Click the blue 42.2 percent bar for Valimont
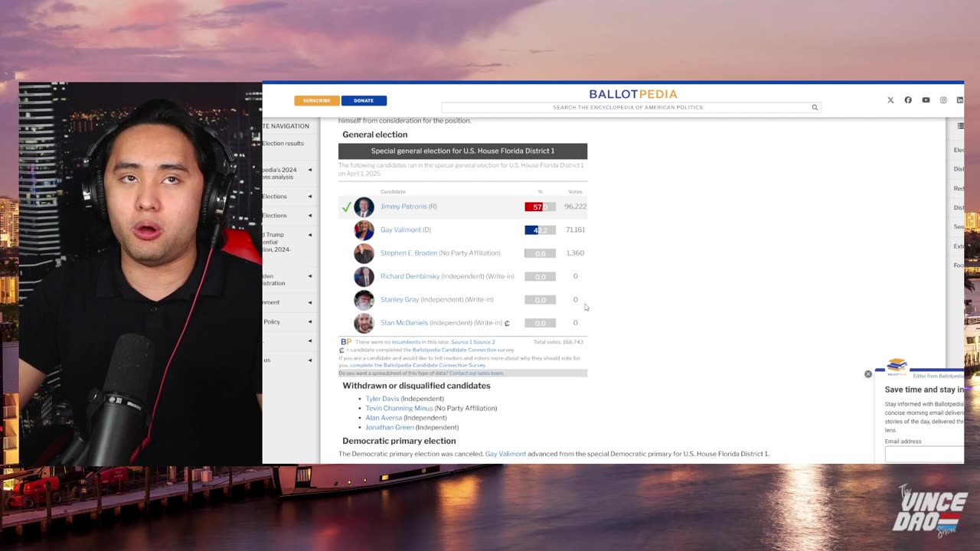The width and height of the screenshot is (980, 551). pyautogui.click(x=540, y=230)
